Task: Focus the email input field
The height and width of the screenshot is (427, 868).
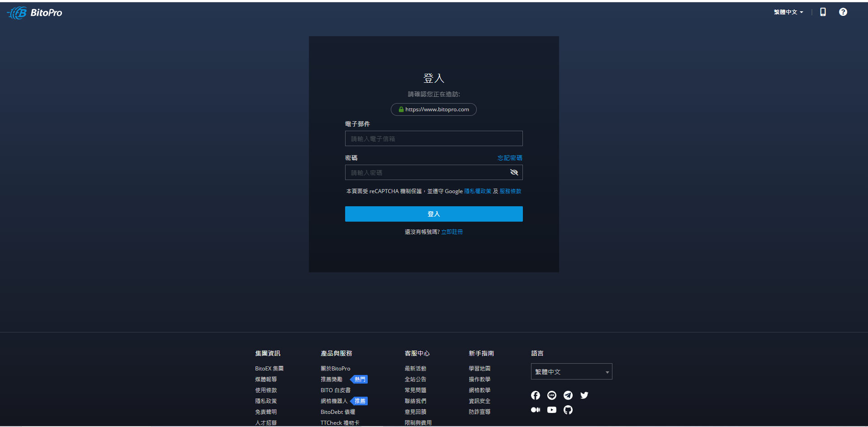Action: click(434, 138)
